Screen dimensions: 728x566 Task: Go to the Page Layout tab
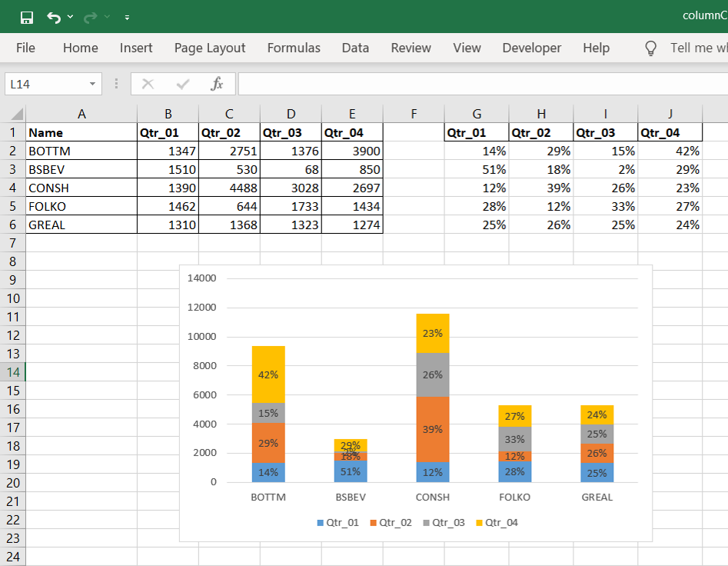pos(210,48)
